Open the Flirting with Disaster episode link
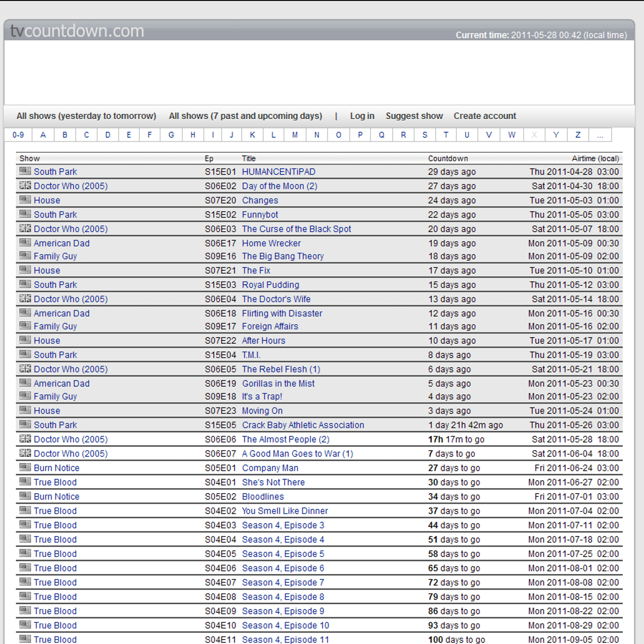The height and width of the screenshot is (644, 644). tap(282, 314)
